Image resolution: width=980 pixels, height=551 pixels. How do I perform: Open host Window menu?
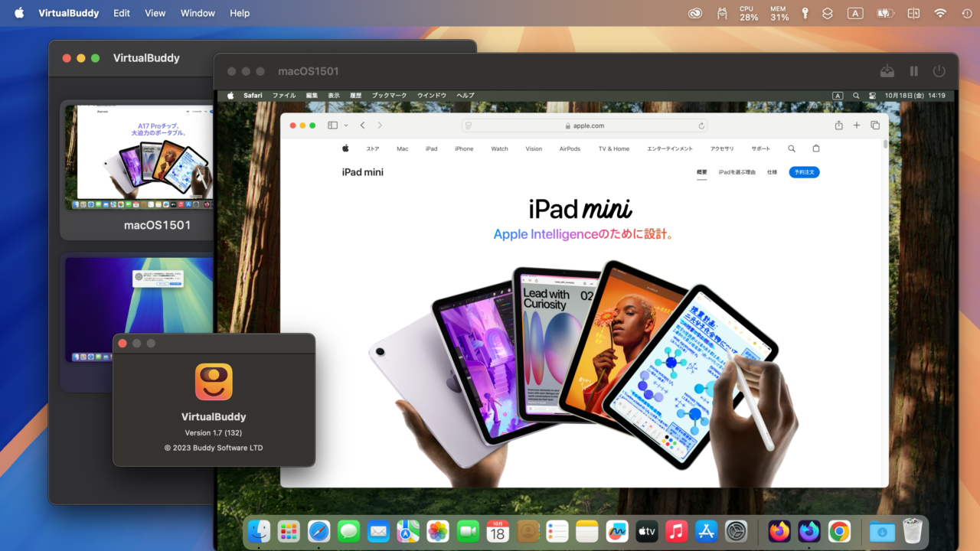[x=198, y=13]
